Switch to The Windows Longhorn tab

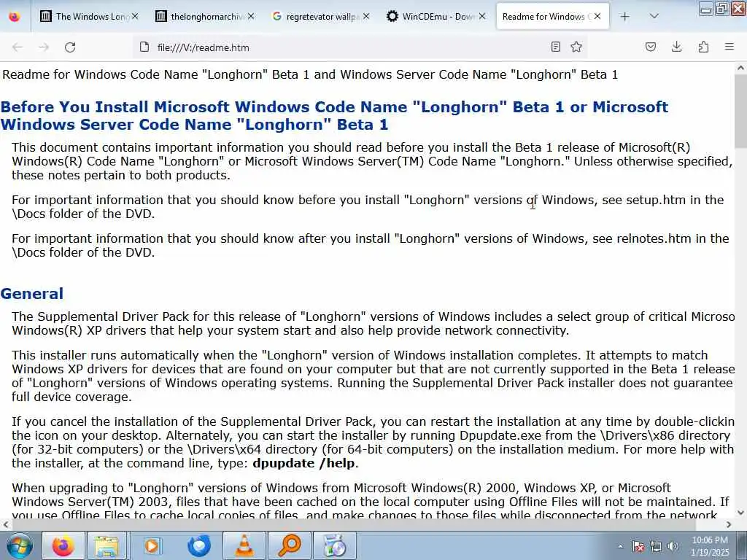pyautogui.click(x=89, y=16)
